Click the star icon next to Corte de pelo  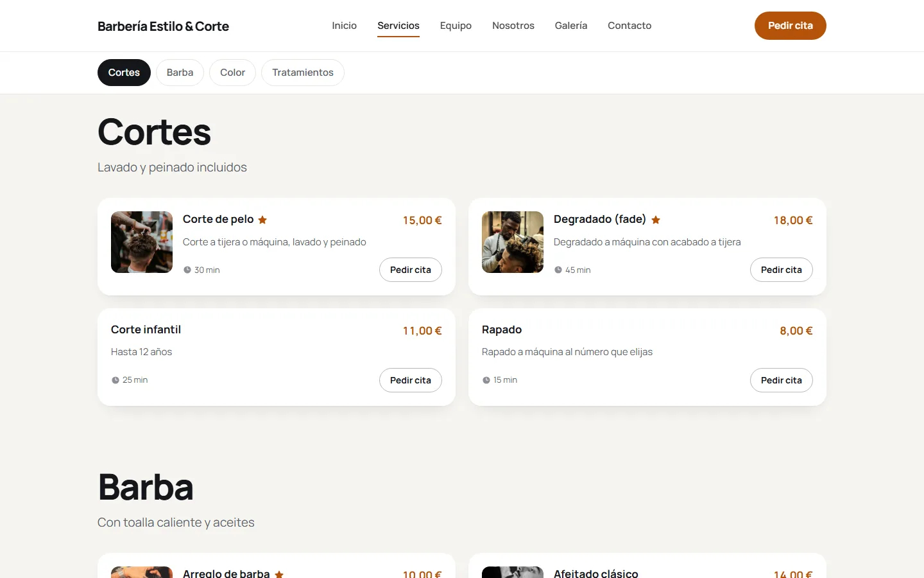[262, 220]
